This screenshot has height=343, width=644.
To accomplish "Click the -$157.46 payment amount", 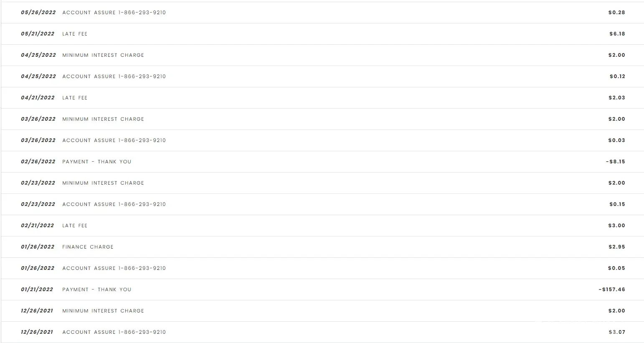I will pyautogui.click(x=612, y=290).
